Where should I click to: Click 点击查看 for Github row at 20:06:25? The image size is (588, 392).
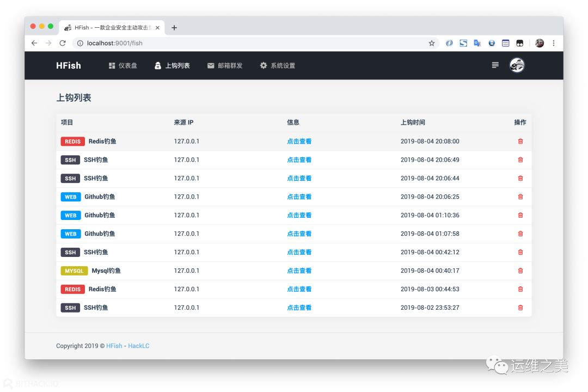[299, 197]
